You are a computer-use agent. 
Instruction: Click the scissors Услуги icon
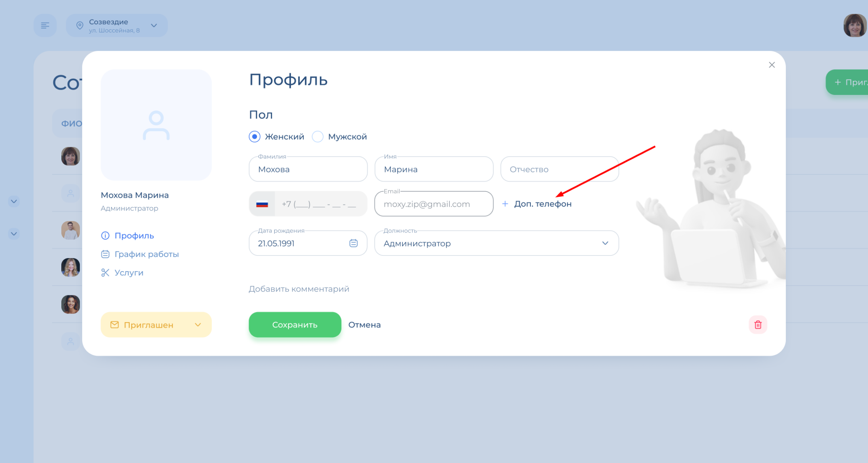click(105, 273)
